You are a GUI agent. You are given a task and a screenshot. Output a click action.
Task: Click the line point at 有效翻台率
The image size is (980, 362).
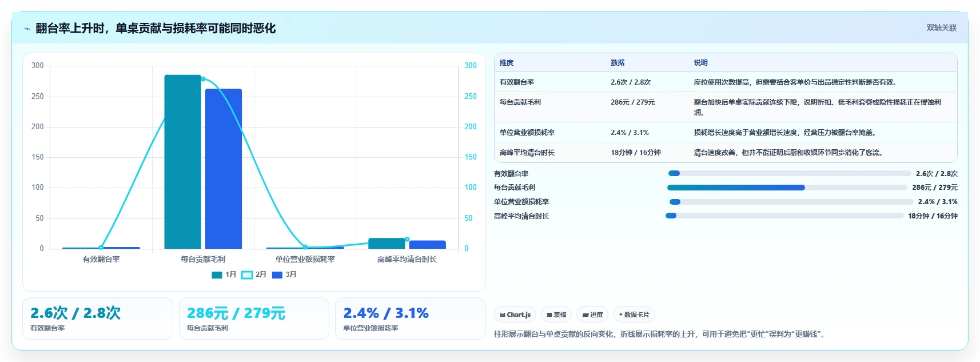(101, 248)
